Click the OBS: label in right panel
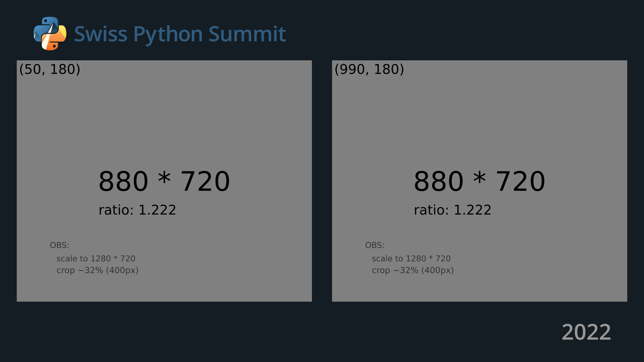 coord(375,245)
